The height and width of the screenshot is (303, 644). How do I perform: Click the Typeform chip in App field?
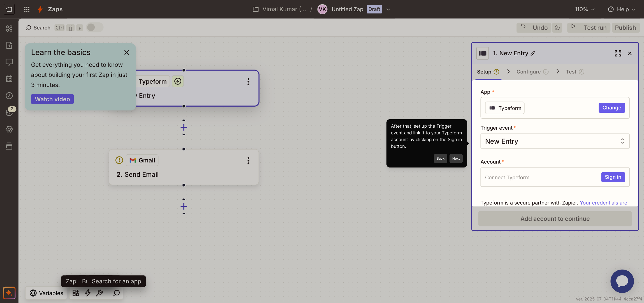505,108
